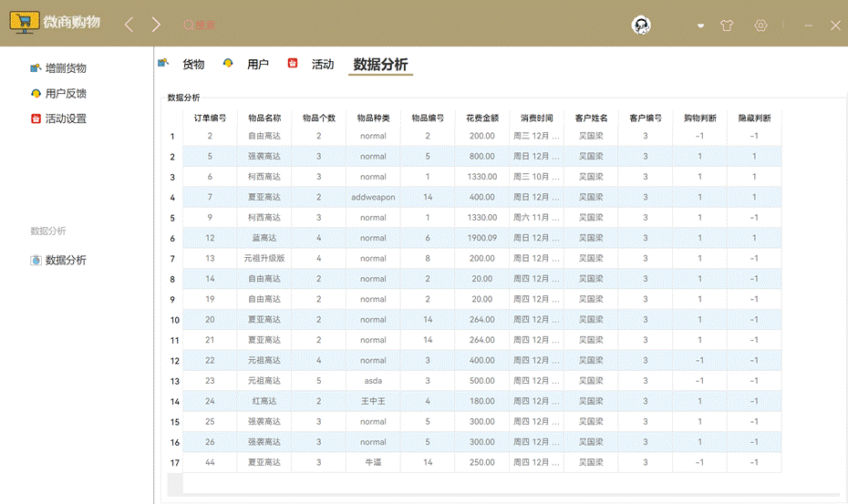Open settings via the gear icon

[760, 26]
